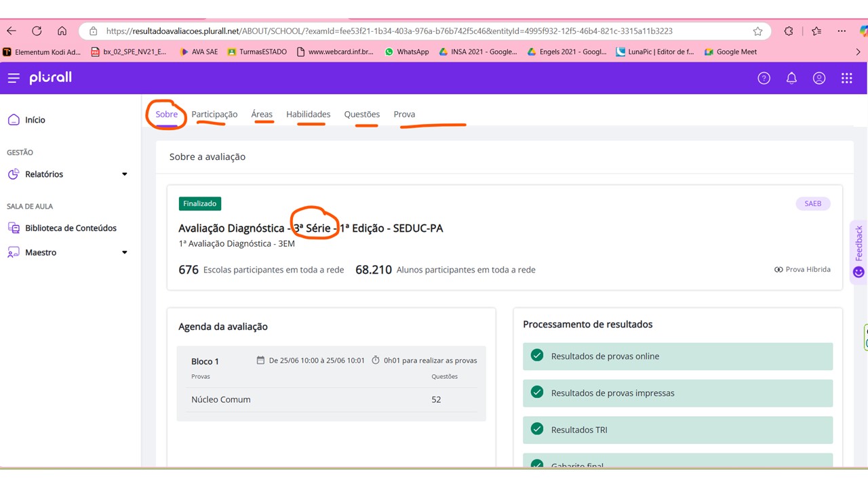Expand Relatórios dropdown arrow
This screenshot has height=488, width=868.
(125, 174)
